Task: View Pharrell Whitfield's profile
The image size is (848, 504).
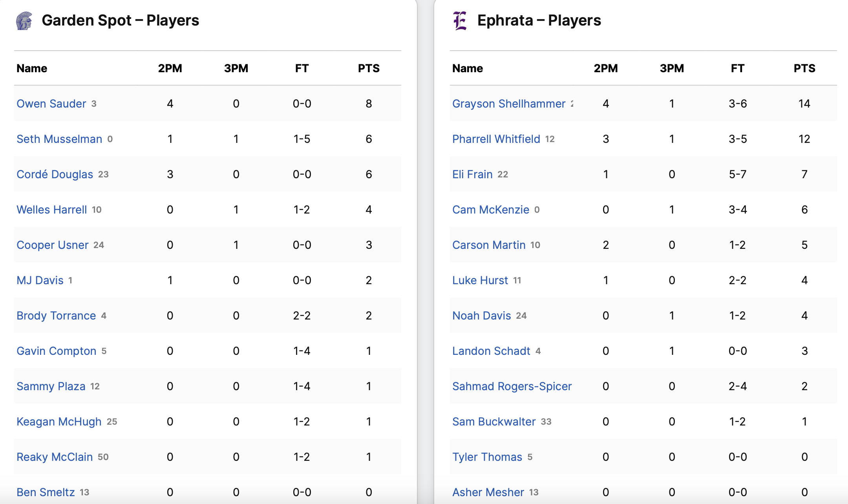Action: coord(496,139)
